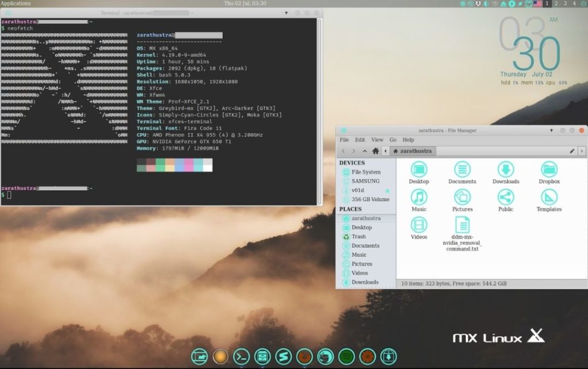Screen dimensions: 588x369
Task: Launch the package installer dock icon
Action: pos(388,356)
